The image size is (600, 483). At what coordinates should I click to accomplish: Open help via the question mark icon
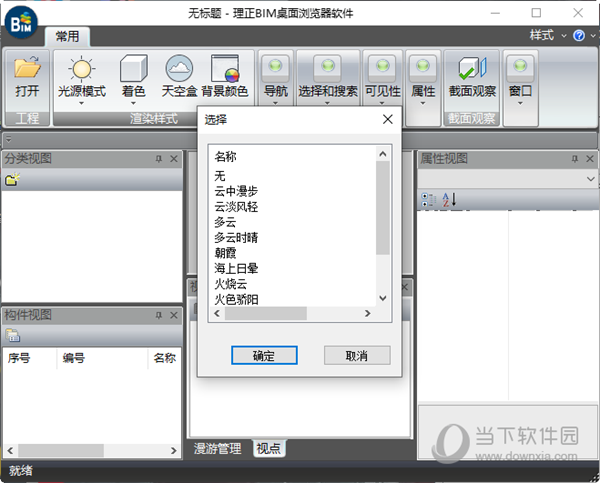coord(579,36)
